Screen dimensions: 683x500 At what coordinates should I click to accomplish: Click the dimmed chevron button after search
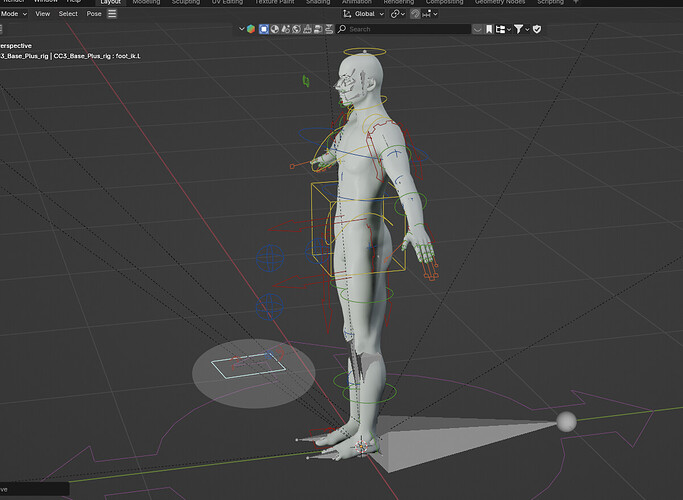pos(477,29)
